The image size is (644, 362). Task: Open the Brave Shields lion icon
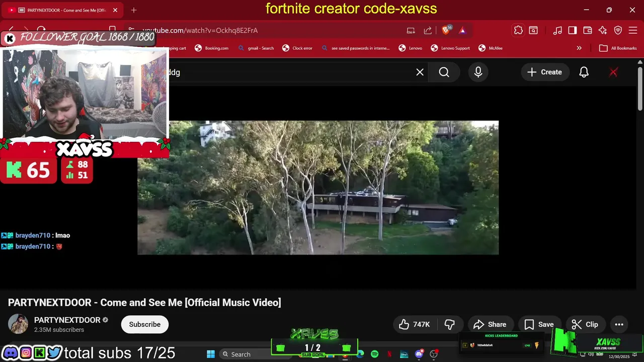point(445,30)
